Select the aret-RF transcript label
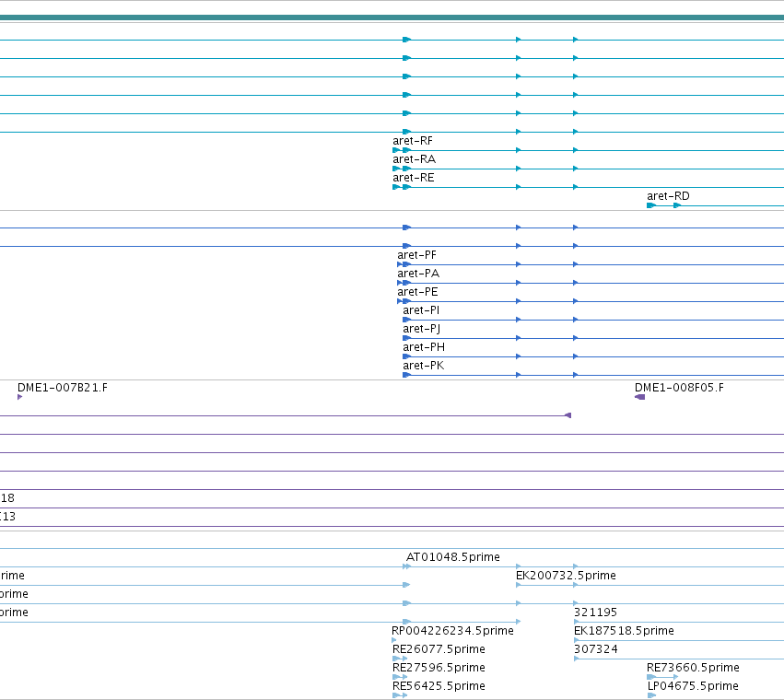This screenshot has width=784, height=700. [413, 141]
